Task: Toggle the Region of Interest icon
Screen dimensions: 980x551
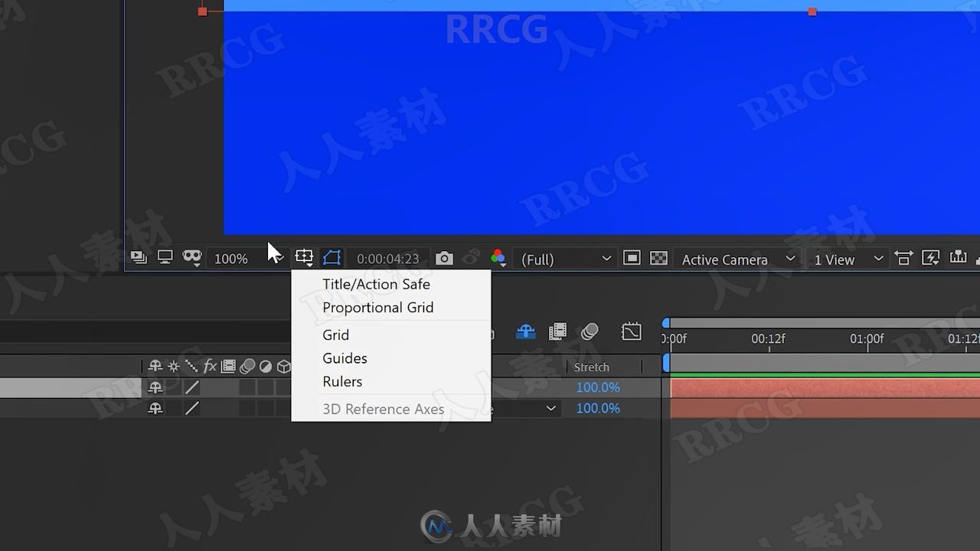Action: coord(632,259)
